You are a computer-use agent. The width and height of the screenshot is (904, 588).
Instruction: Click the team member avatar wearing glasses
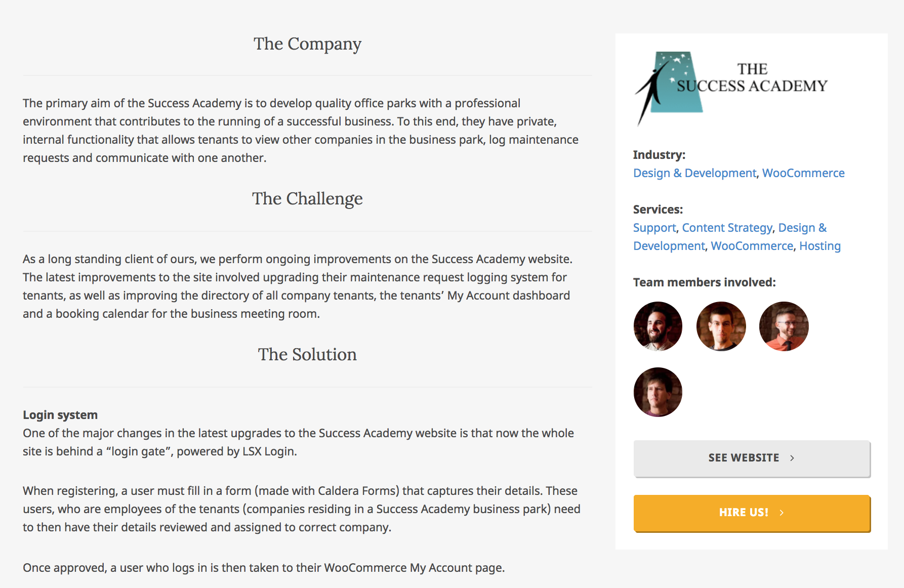(x=784, y=326)
